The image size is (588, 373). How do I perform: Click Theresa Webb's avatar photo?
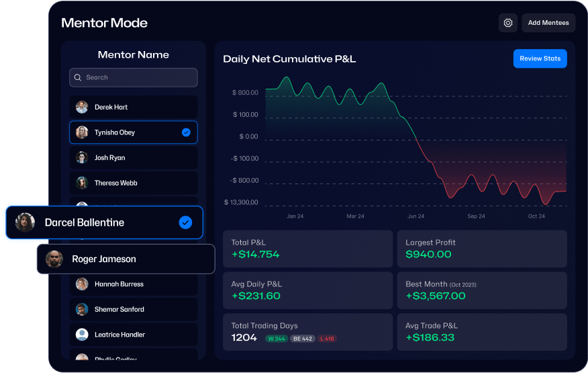click(x=82, y=183)
